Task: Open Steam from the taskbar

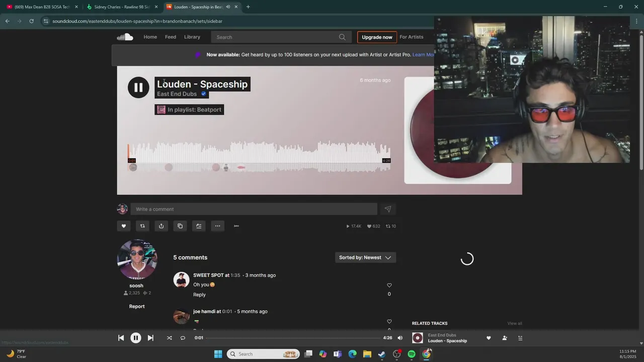Action: tap(382, 354)
